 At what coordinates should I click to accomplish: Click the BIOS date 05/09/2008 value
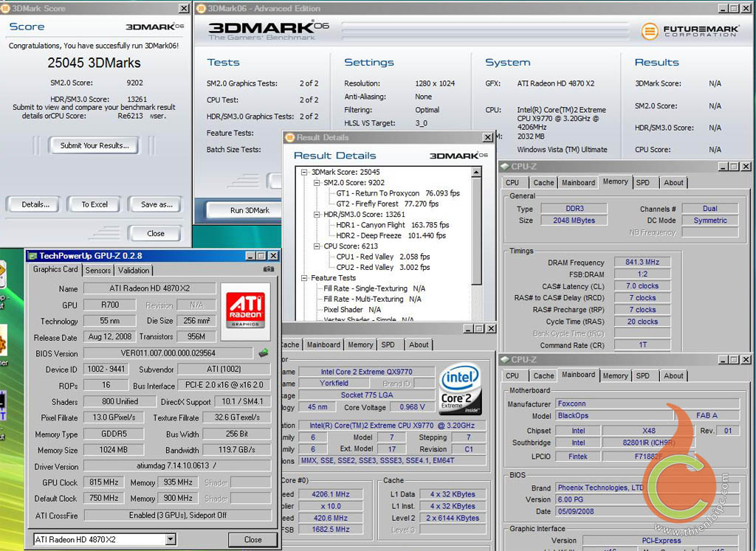647,511
